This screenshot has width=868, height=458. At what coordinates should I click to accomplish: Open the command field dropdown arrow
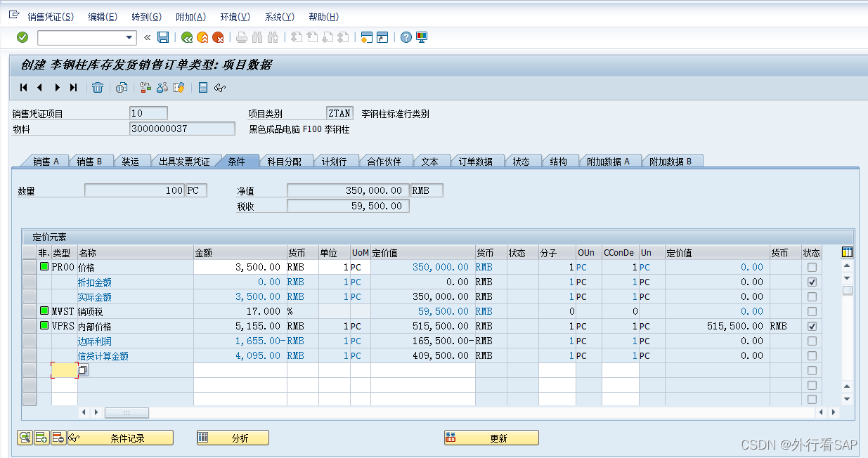click(129, 37)
